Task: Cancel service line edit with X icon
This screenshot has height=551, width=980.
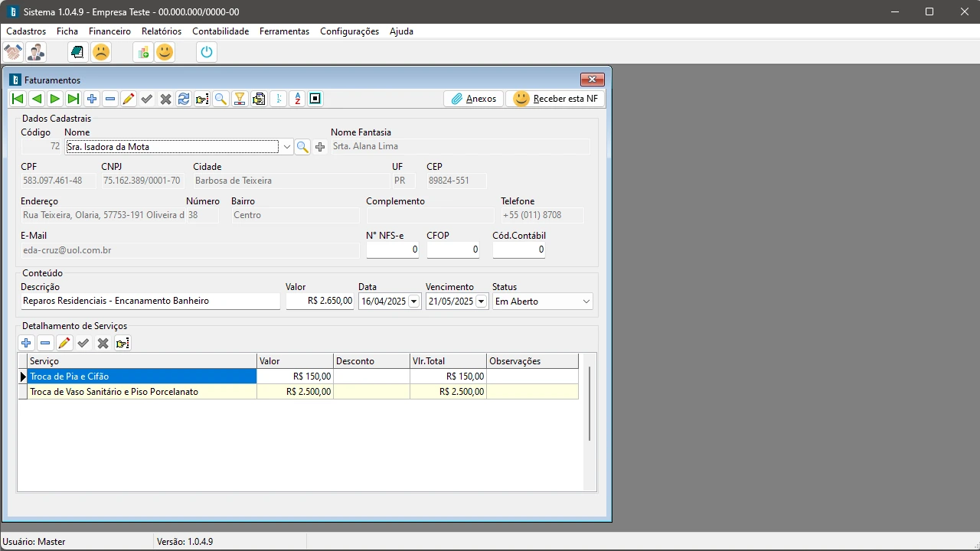Action: (103, 343)
